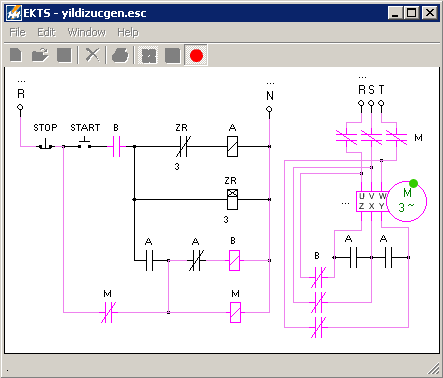Click the A contactor coil on top rung
Viewport: 443px width, 378px height.
(x=232, y=146)
